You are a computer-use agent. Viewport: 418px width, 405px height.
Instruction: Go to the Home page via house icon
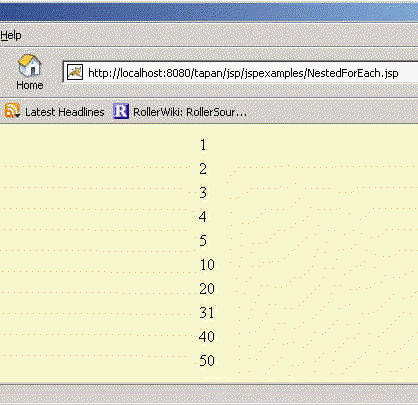(x=30, y=72)
